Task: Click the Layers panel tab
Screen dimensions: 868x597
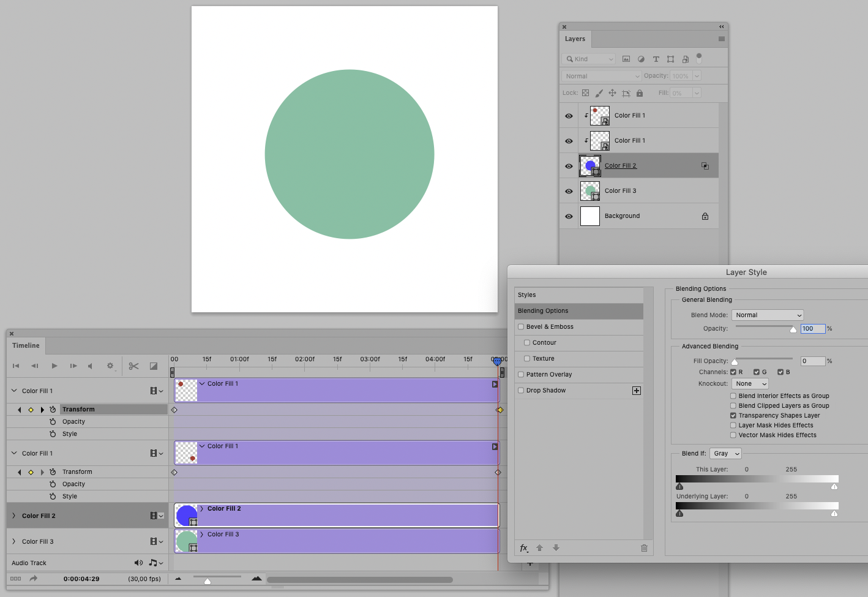Action: coord(575,39)
